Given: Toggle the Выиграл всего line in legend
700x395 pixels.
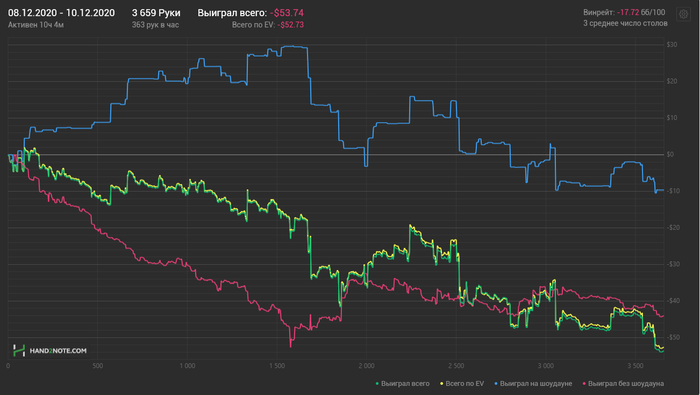Looking at the screenshot, I should tap(405, 384).
